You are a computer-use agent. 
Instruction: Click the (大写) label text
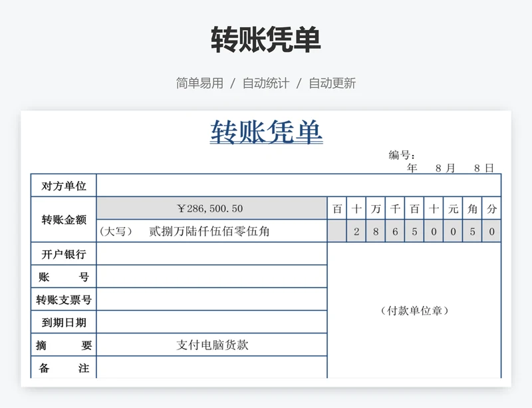click(x=116, y=232)
